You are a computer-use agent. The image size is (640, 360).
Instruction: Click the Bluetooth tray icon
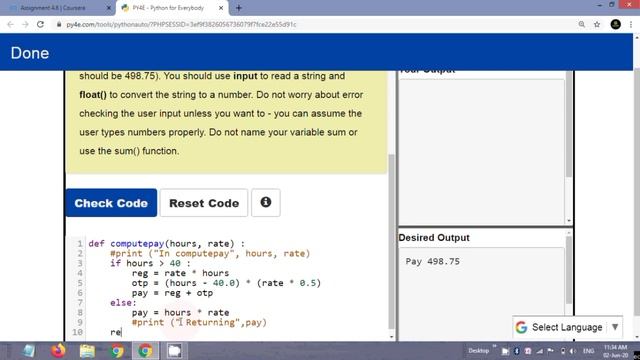[x=516, y=351]
